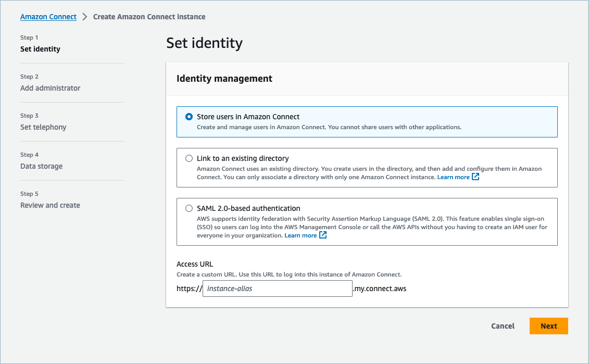Select Step 1 Set identity
589x364 pixels.
pos(40,48)
